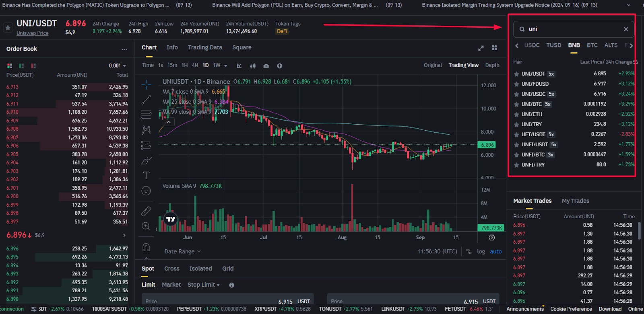
Task: Activate the zoom in tool
Action: coord(146,226)
